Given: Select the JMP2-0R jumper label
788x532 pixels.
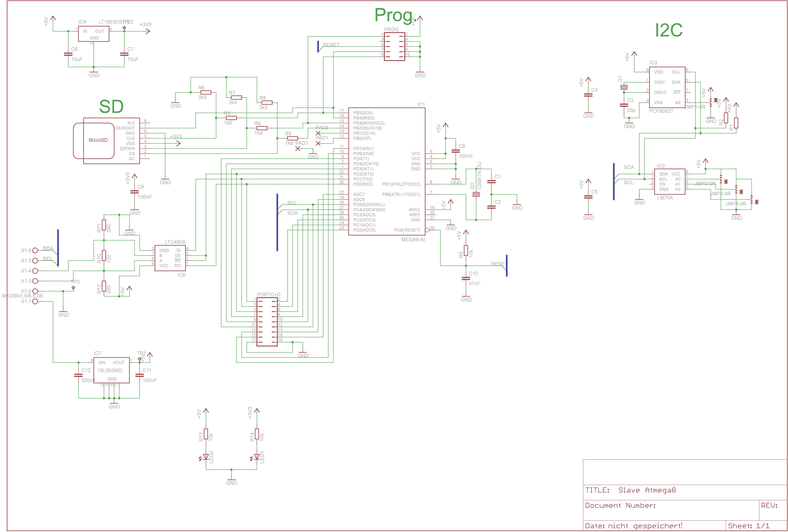Looking at the screenshot, I should pyautogui.click(x=705, y=183).
